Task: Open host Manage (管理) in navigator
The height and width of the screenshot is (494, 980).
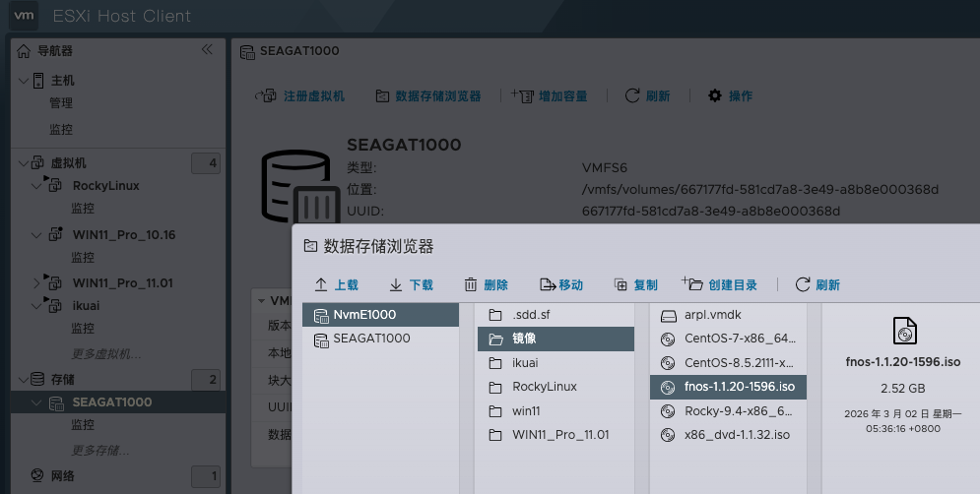Action: pyautogui.click(x=61, y=103)
